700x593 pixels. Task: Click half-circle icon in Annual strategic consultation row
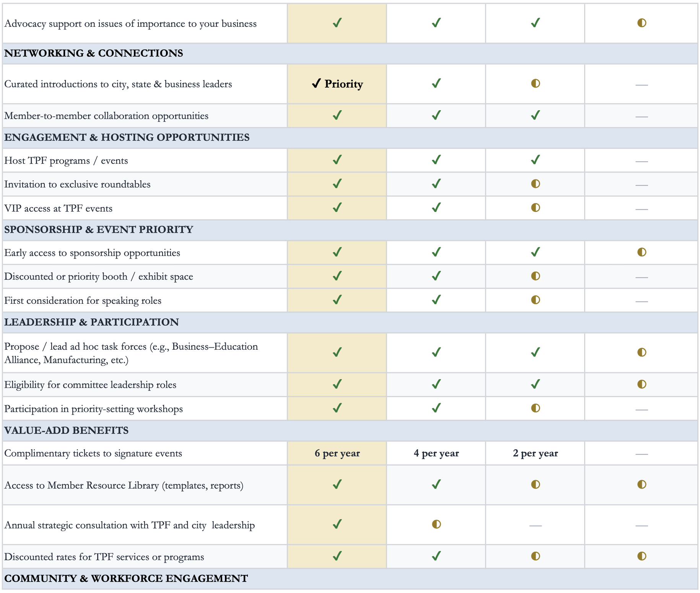pos(436,524)
